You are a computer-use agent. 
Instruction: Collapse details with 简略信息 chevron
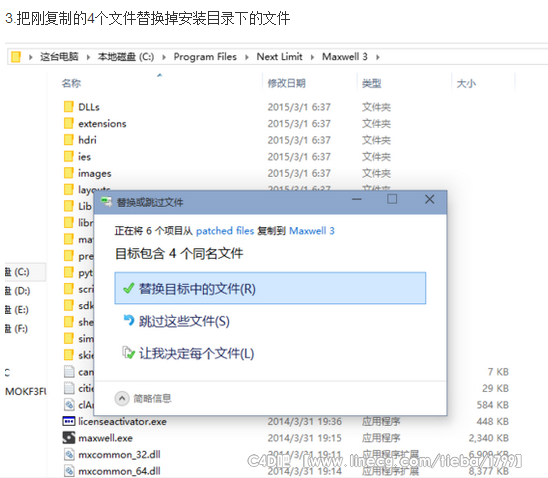tap(122, 398)
